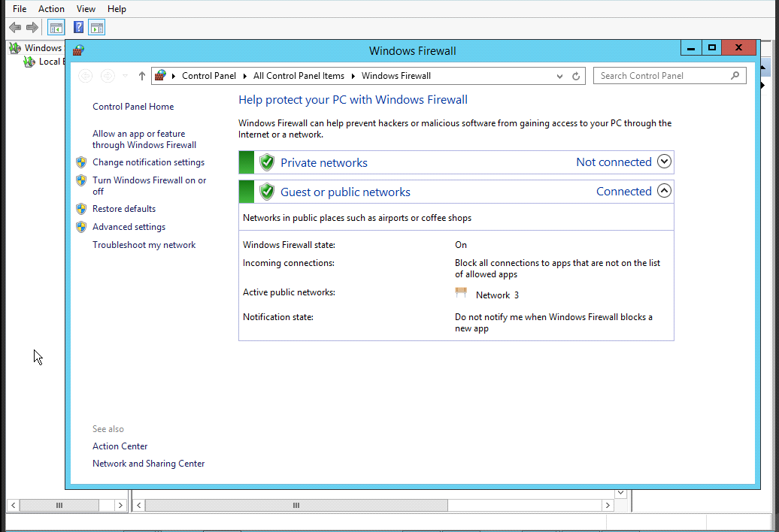
Task: Open the address bar history dropdown
Action: coord(559,75)
